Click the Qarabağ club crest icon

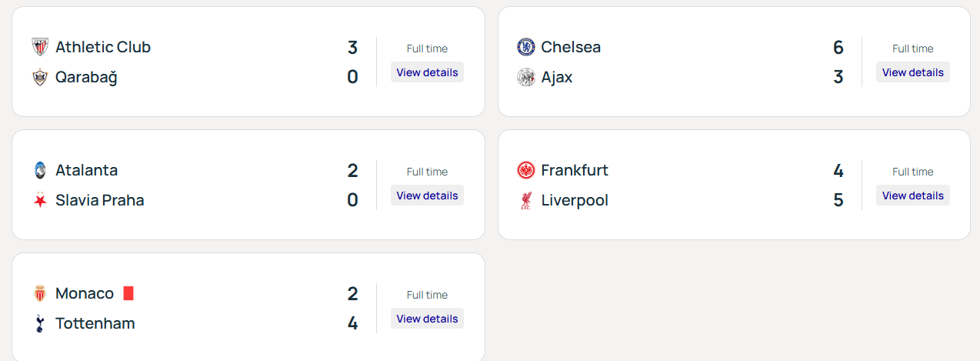coord(40,77)
